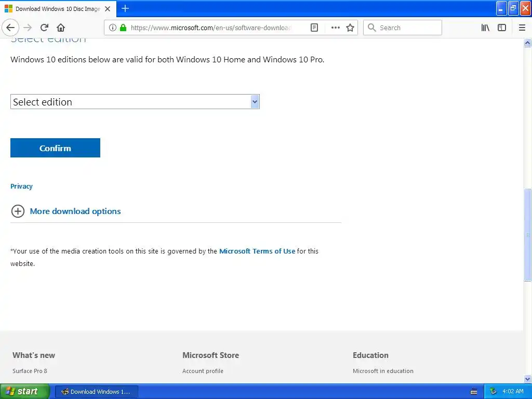The image size is (532, 399).
Task: Click the Confirm button
Action: tap(55, 148)
